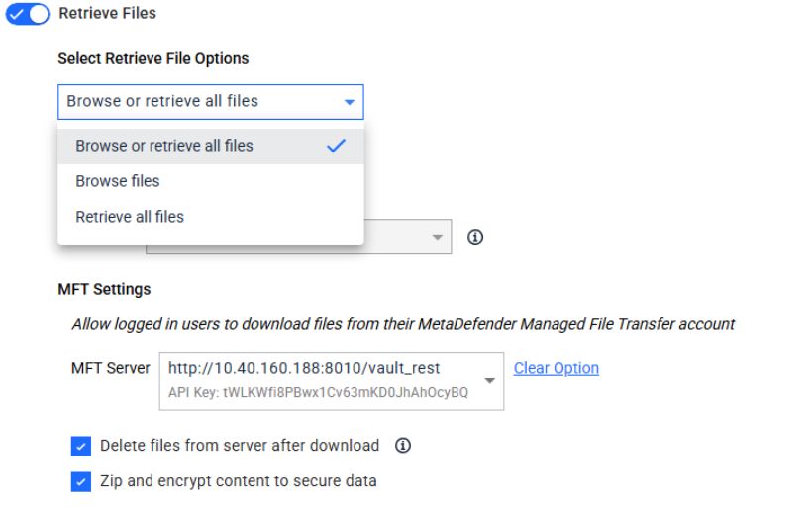Uncheck Delete files from server after download

coord(81,446)
